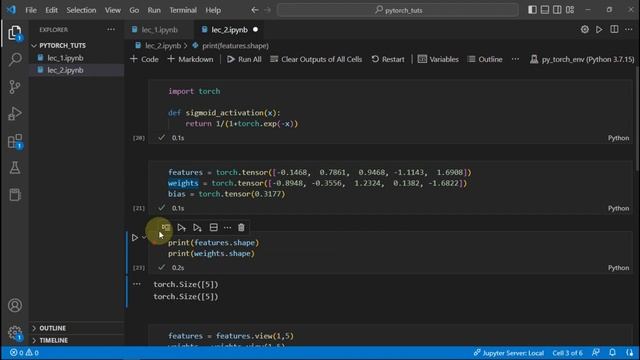Open the Run menu
The height and width of the screenshot is (360, 640).
[x=154, y=10]
